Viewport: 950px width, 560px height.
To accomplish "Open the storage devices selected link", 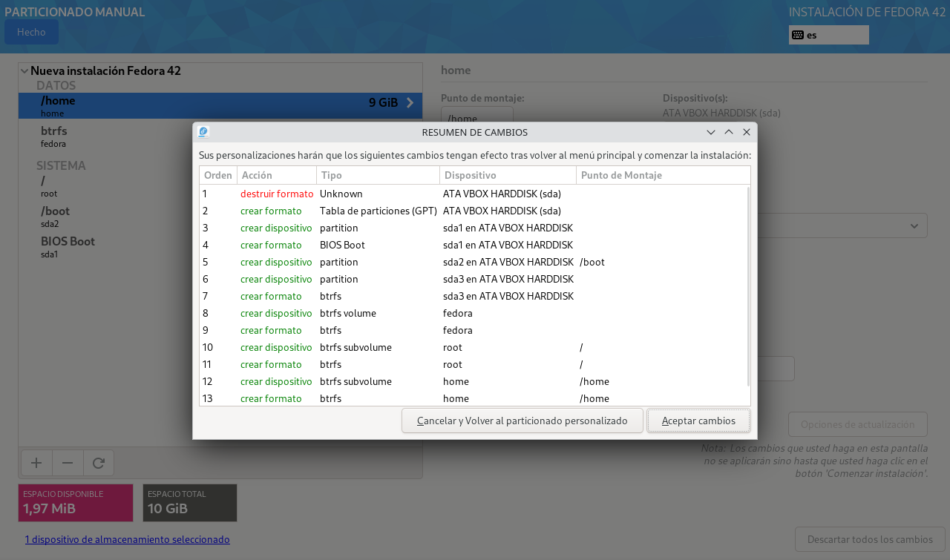I will (x=127, y=540).
